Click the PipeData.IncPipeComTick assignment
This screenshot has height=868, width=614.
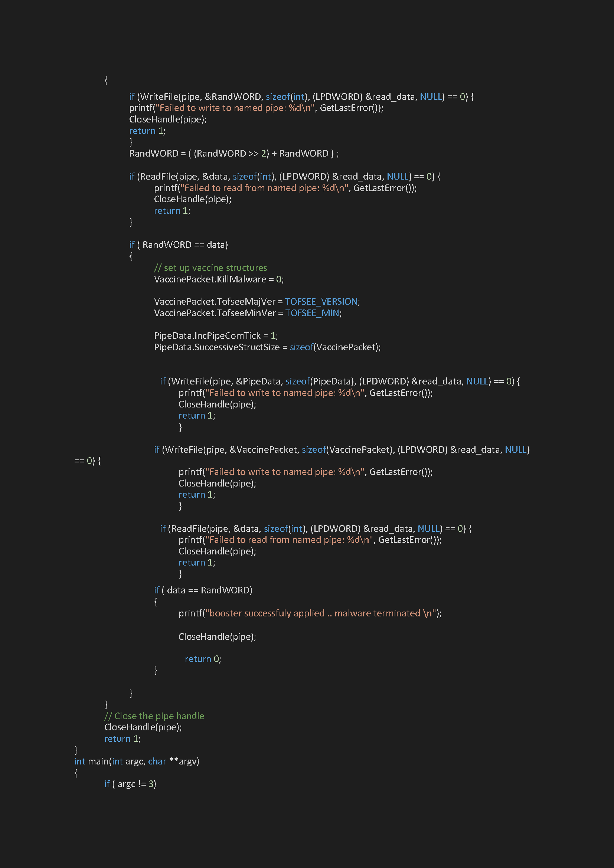pyautogui.click(x=216, y=336)
